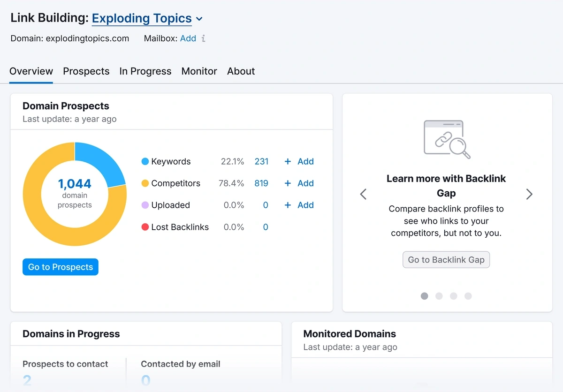Click the Go to Prospects button
The height and width of the screenshot is (392, 563).
click(61, 267)
